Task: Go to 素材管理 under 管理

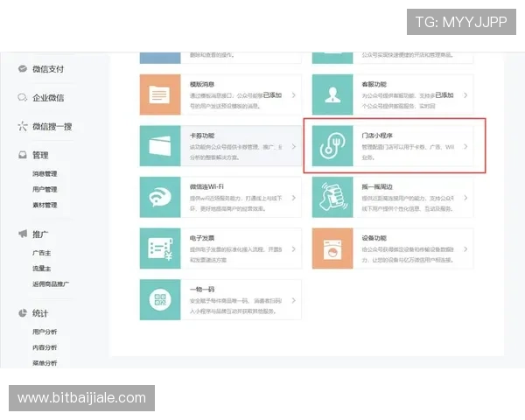Action: pyautogui.click(x=45, y=205)
